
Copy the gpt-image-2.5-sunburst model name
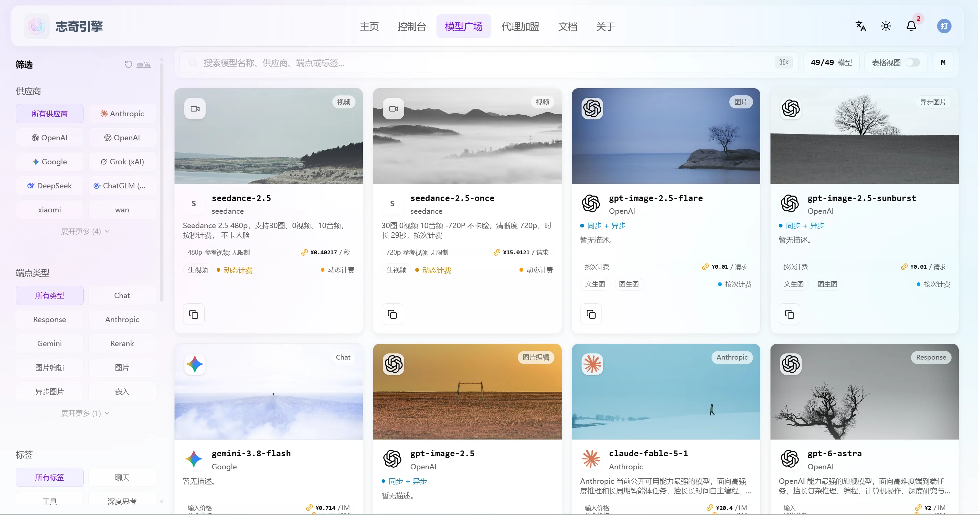[x=789, y=314]
